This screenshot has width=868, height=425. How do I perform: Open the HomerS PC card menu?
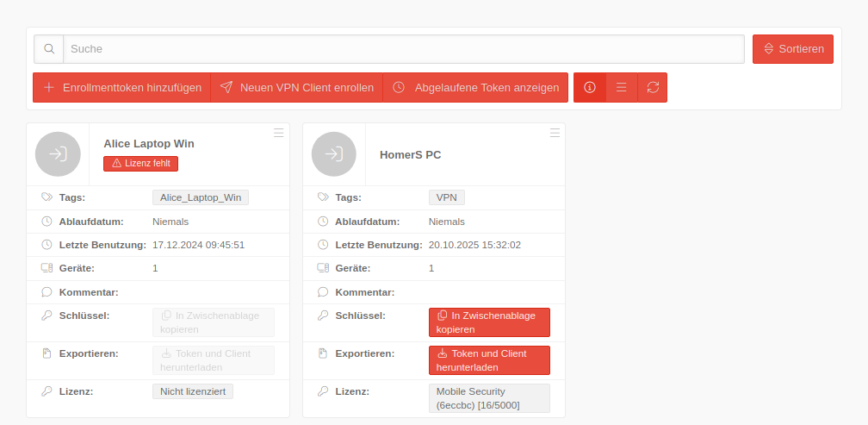(x=555, y=133)
